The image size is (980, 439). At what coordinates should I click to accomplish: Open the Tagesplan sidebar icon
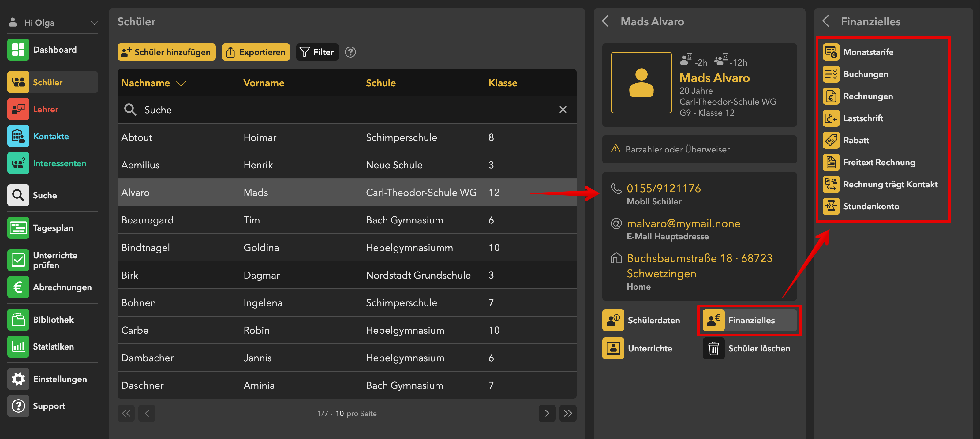click(18, 228)
